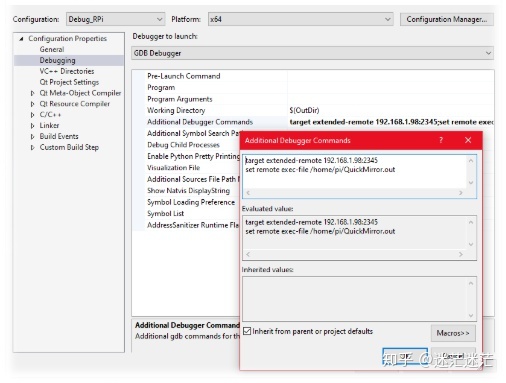506x383 pixels.
Task: Expand the Qt Meta-Object Compiler node
Action: click(32, 93)
